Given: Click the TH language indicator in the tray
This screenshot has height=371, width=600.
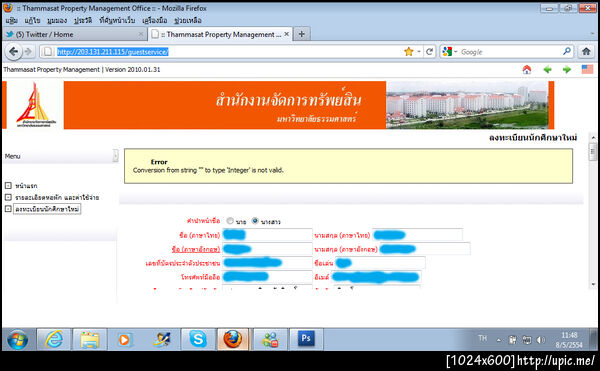Looking at the screenshot, I should click(483, 338).
